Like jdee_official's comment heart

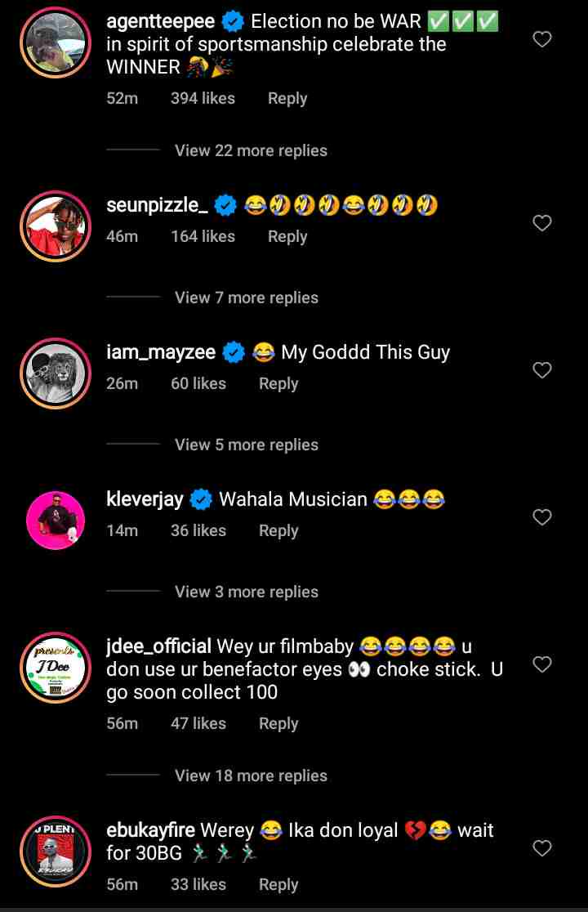542,664
